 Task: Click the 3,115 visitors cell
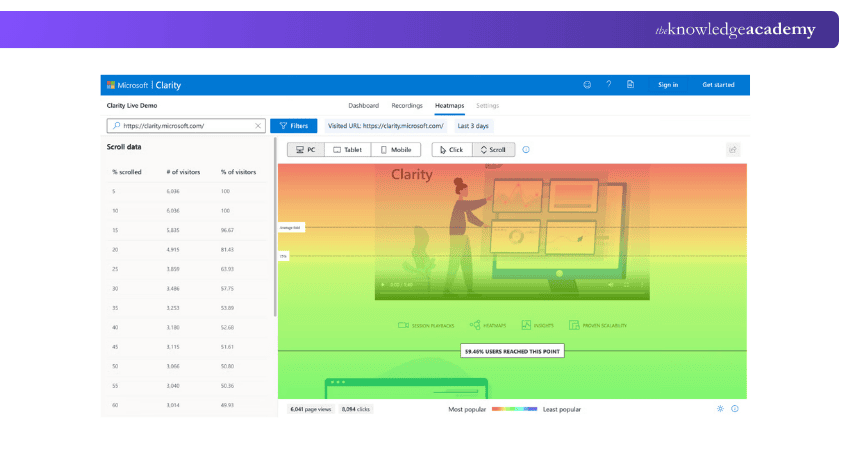pos(173,347)
